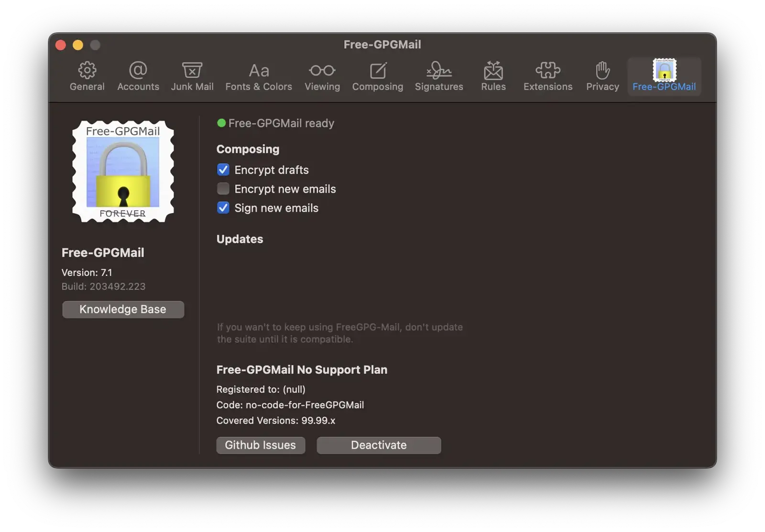The width and height of the screenshot is (765, 532).
Task: Open Extensions via puzzle-piece icon
Action: [x=547, y=76]
